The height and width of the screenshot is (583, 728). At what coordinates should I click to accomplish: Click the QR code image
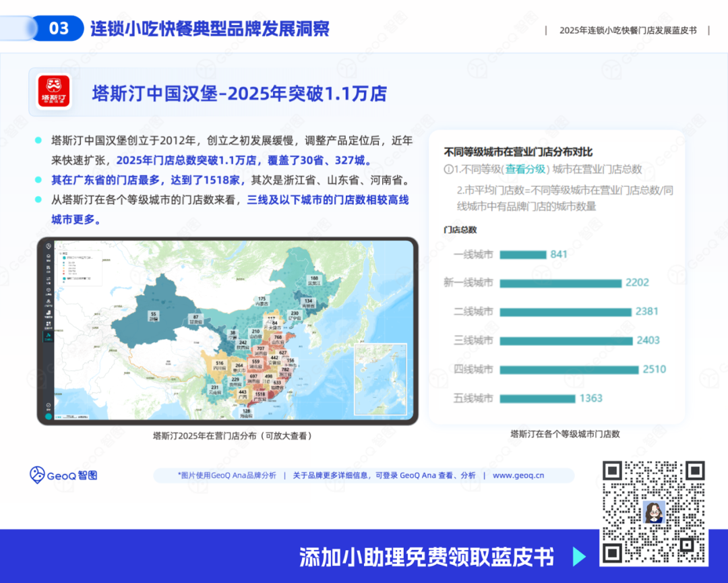653,513
